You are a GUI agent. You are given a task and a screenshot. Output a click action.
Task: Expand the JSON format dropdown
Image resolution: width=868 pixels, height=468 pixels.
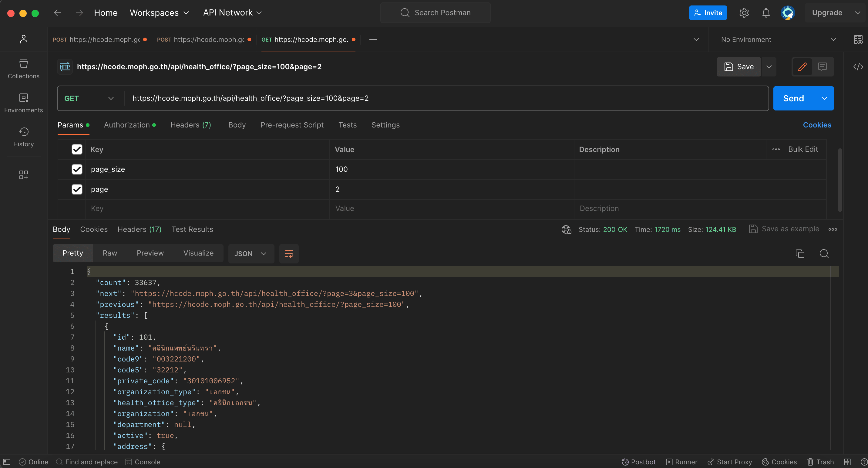[251, 253]
